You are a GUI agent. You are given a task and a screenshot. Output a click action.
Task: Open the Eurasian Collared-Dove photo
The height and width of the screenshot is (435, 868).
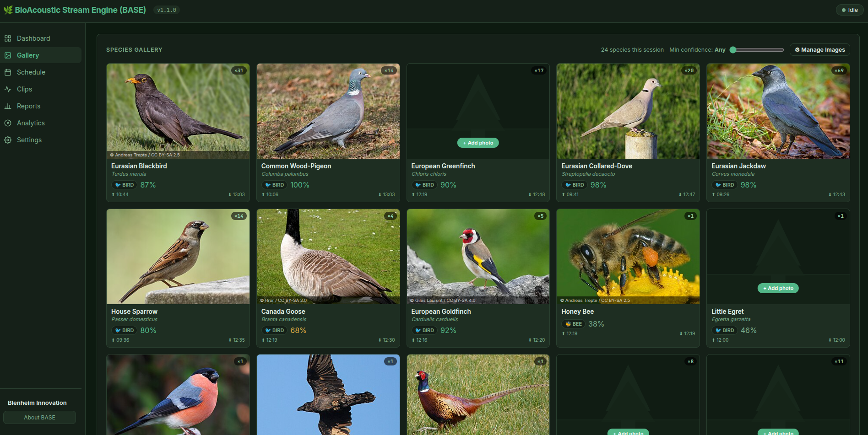click(628, 111)
